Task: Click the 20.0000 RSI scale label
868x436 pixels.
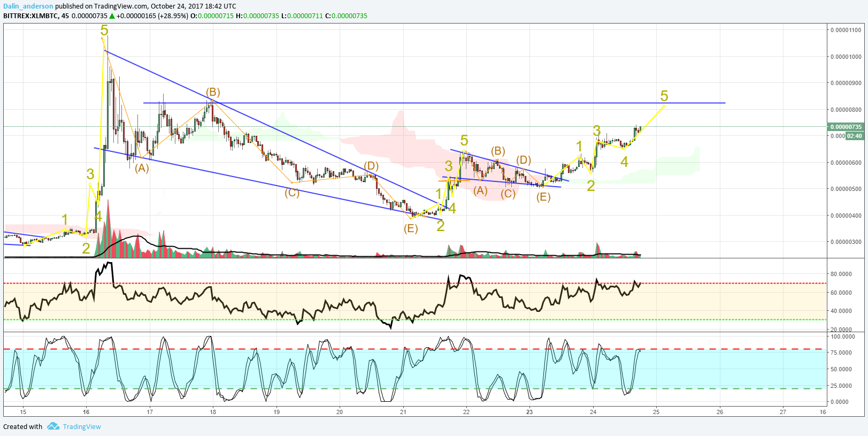Action: [x=841, y=330]
